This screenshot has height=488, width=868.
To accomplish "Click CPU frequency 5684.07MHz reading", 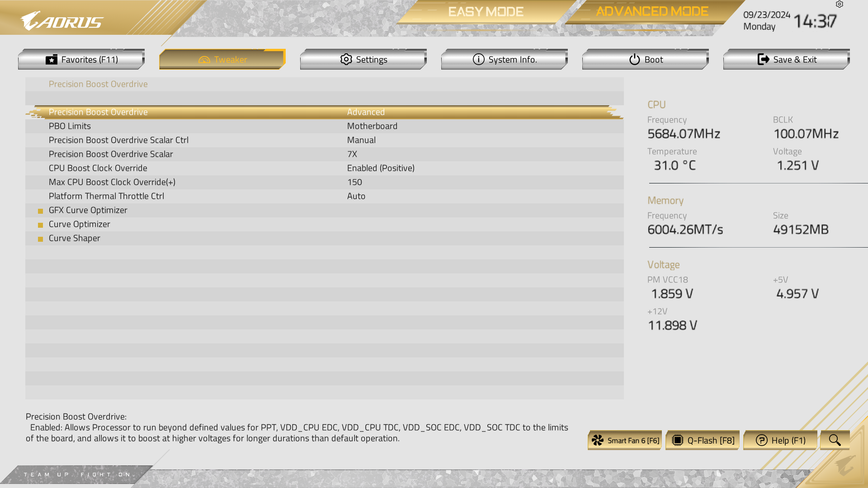I will [x=684, y=134].
